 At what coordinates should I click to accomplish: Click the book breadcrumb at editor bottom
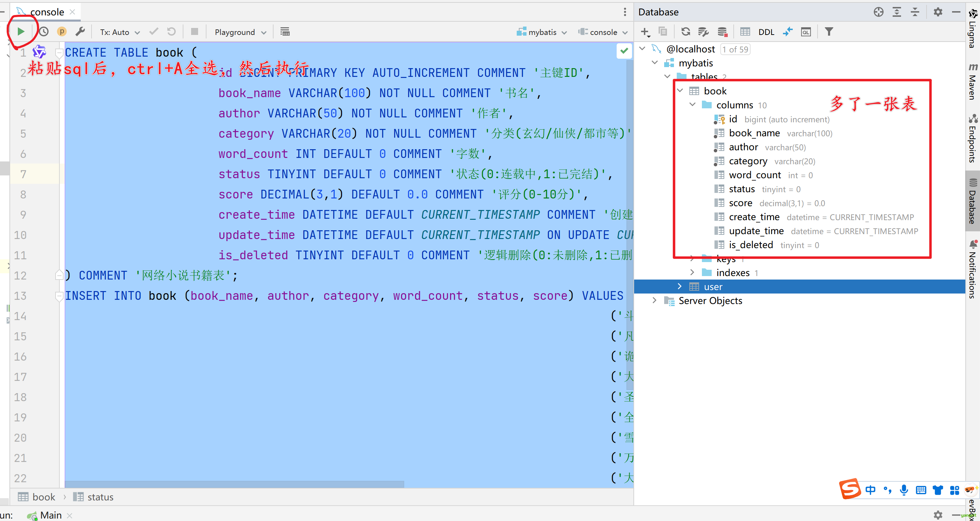37,497
